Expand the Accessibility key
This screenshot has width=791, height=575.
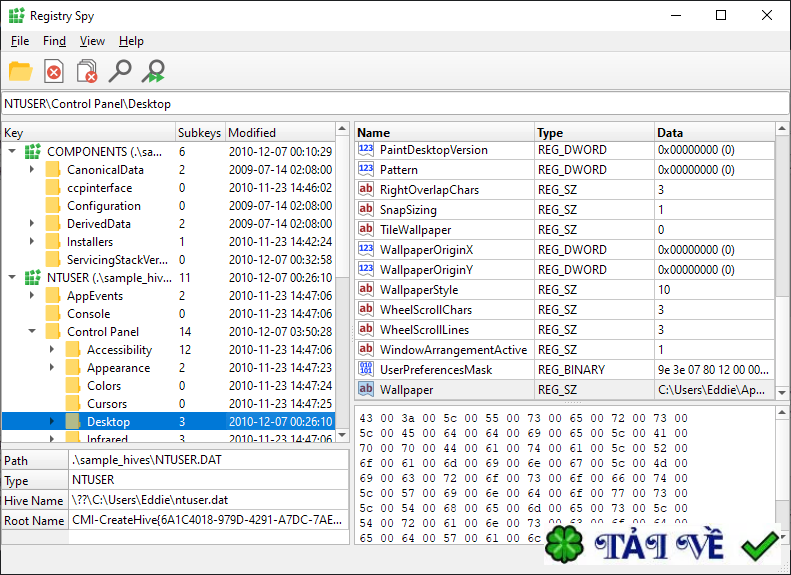(52, 350)
